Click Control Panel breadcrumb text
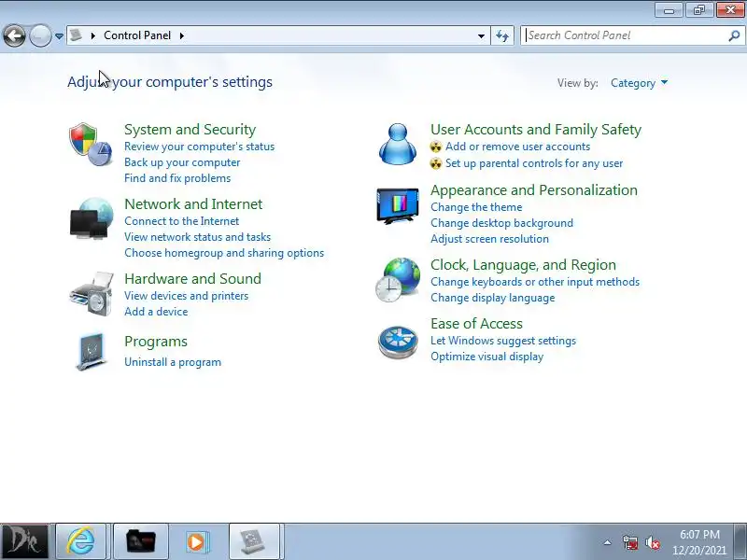Screen dimensions: 747x560 coord(137,35)
